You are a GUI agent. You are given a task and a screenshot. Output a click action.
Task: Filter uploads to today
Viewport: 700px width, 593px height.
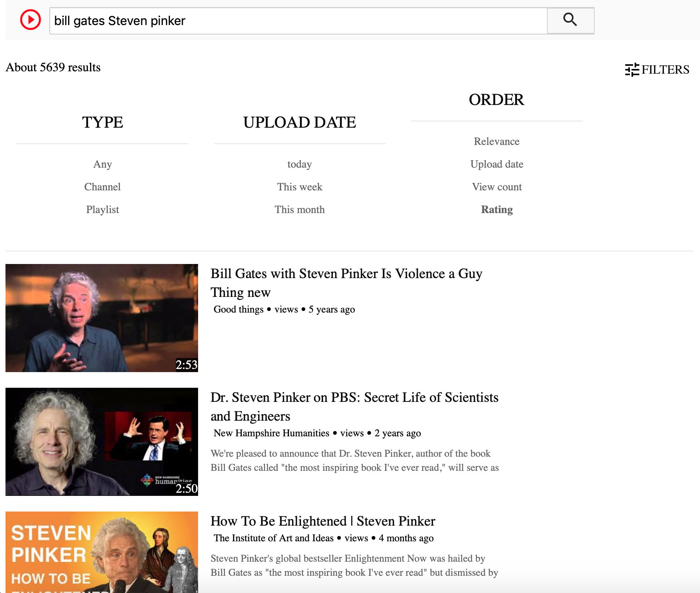299,164
